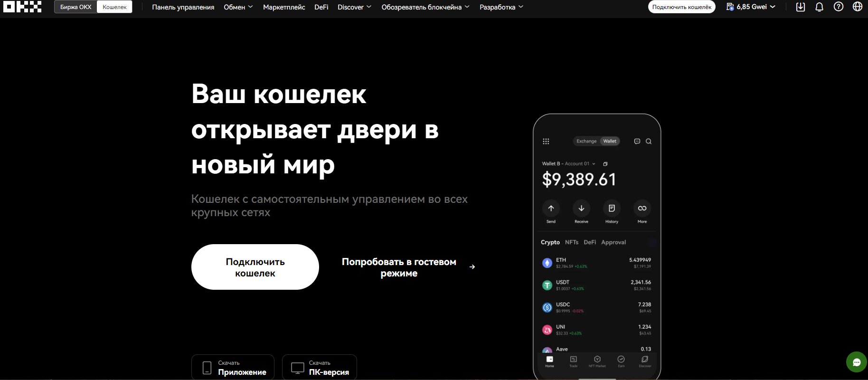Switch to Биржа OKX toggle

tap(75, 7)
